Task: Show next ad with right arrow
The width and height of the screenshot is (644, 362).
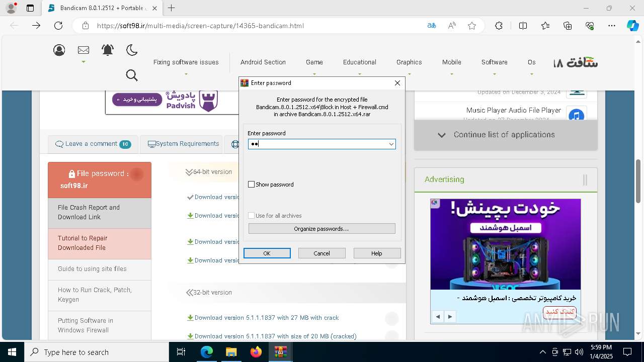Action: [450, 317]
